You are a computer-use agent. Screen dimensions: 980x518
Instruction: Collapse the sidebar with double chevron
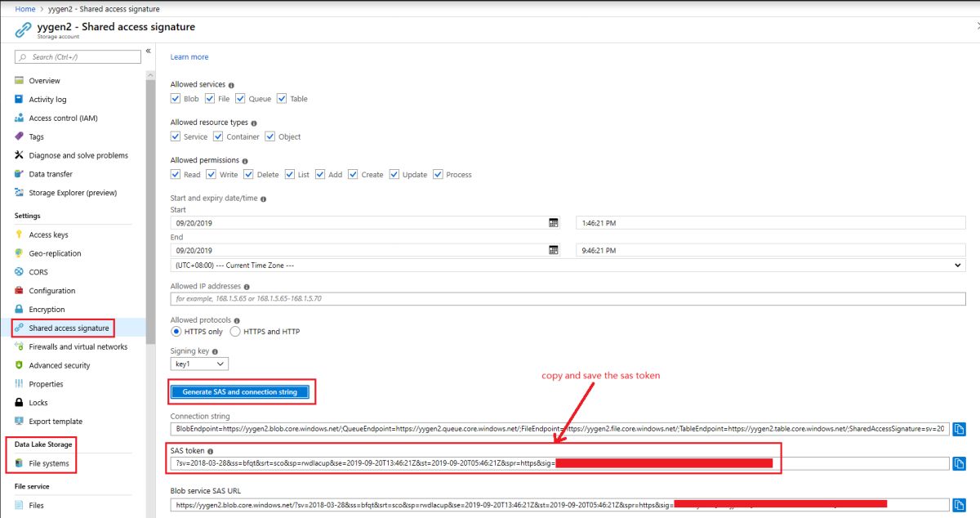148,51
